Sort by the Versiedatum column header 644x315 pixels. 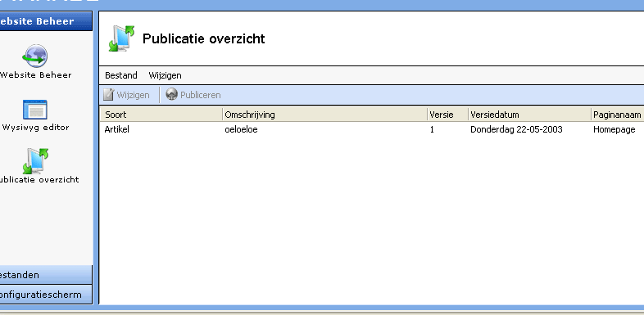[530, 115]
